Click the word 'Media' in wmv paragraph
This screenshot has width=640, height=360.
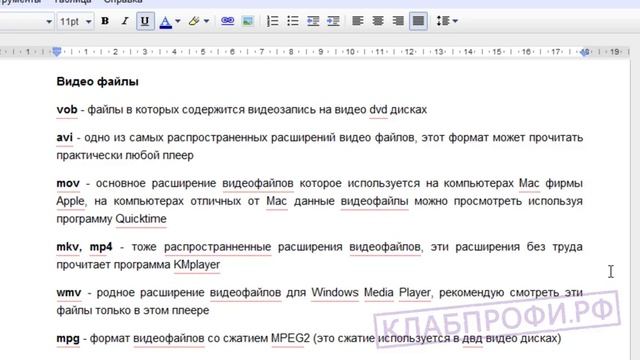coord(379,293)
